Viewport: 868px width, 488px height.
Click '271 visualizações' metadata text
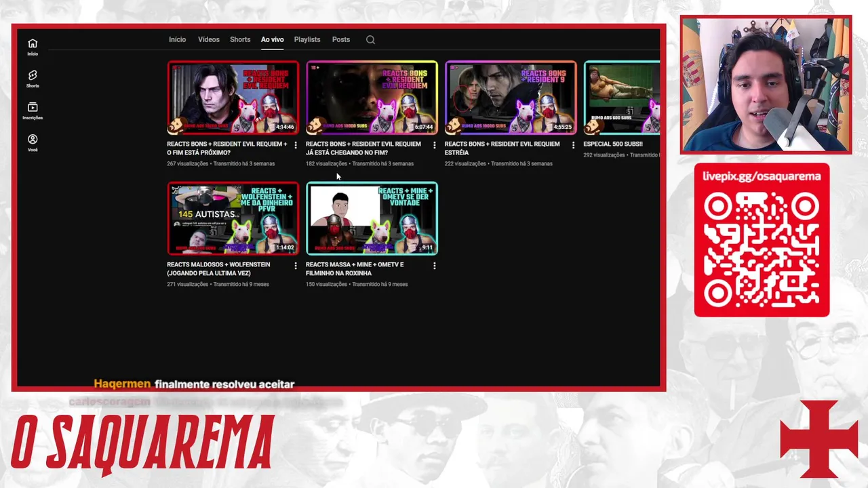pyautogui.click(x=187, y=285)
